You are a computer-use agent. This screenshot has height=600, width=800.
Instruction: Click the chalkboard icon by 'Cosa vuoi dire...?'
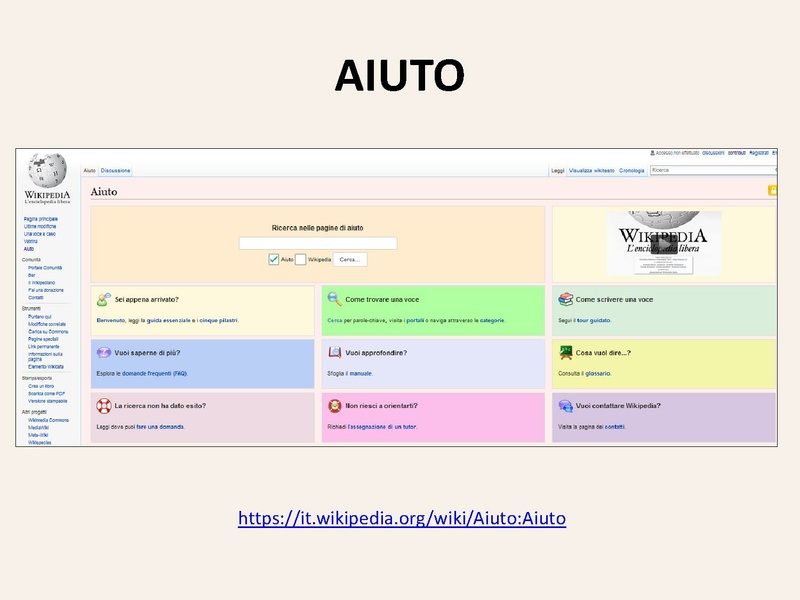click(565, 352)
